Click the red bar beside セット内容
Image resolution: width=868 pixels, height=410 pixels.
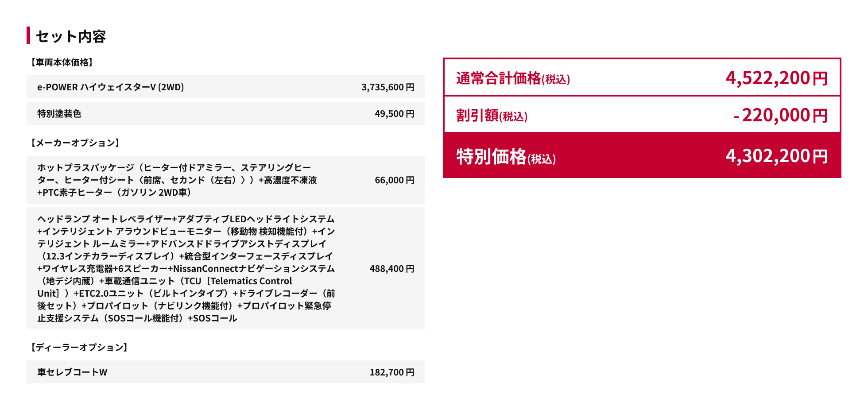28,35
